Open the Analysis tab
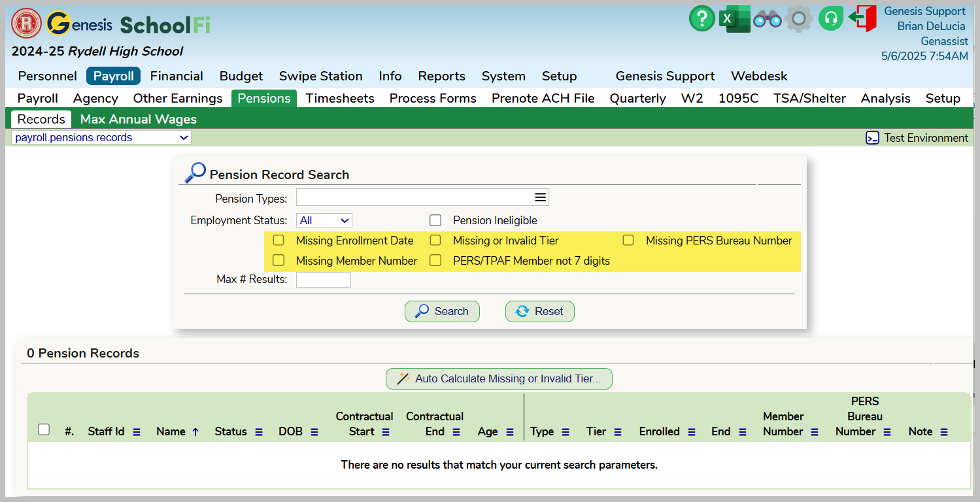Screen dimensions: 980x502 pos(885,98)
